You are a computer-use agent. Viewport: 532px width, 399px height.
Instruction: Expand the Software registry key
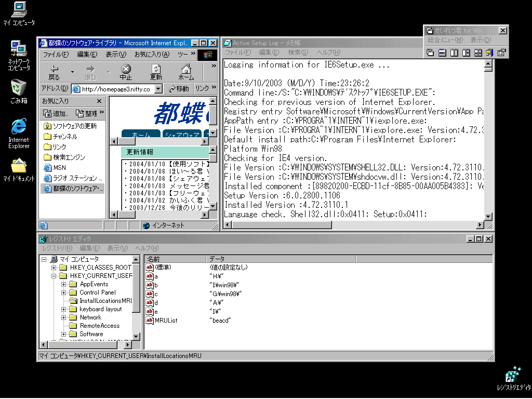coord(63,334)
